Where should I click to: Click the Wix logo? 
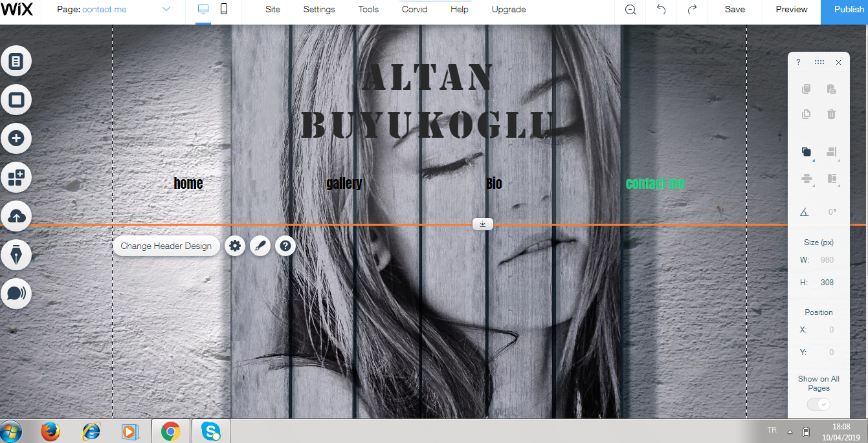(17, 10)
